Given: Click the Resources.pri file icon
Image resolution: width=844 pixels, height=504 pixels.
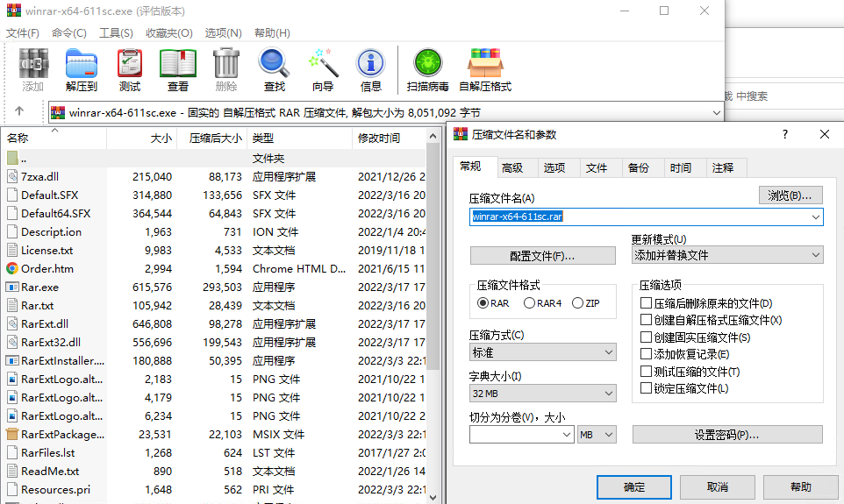Looking at the screenshot, I should coord(12,489).
